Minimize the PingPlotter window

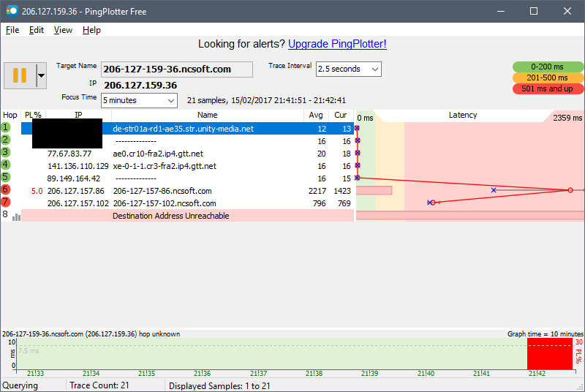(501, 11)
